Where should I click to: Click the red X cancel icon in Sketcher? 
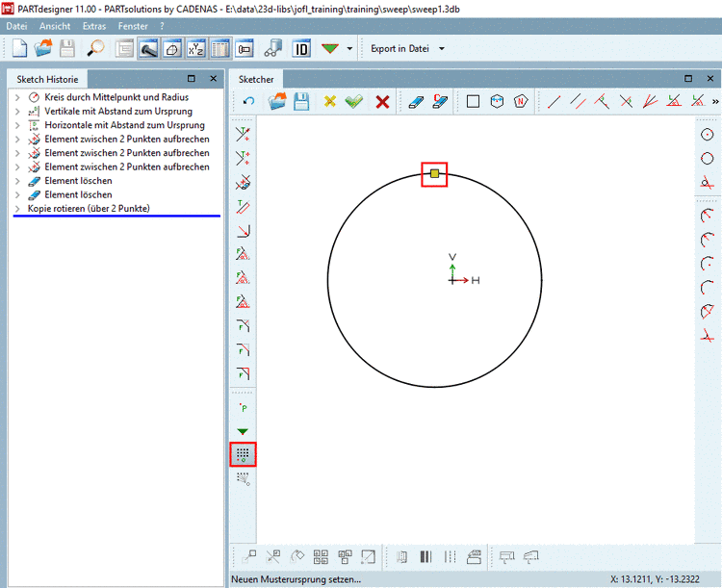click(x=382, y=102)
